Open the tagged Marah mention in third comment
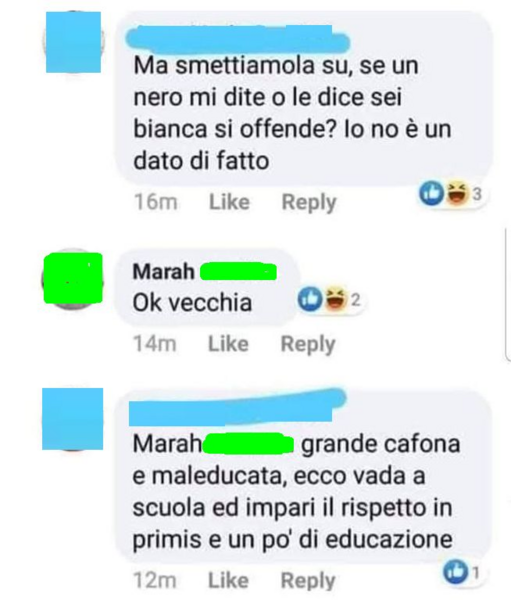This screenshot has height=600, width=511. (213, 444)
